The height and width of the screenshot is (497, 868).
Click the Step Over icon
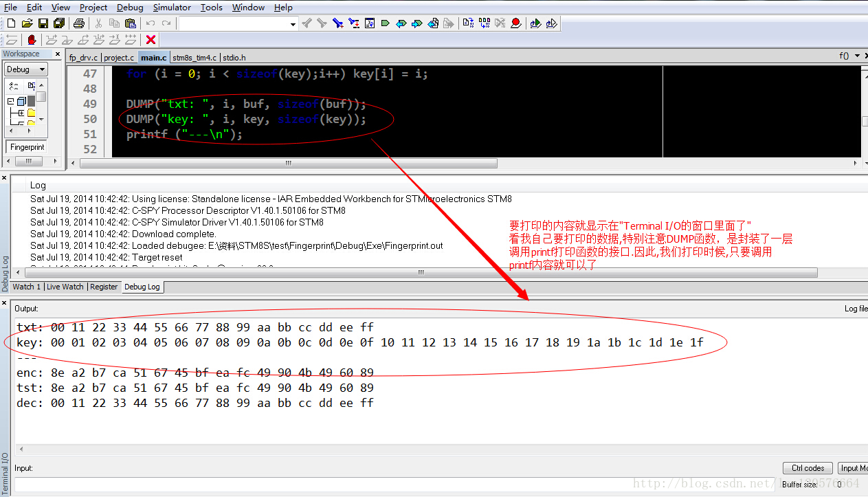(52, 40)
